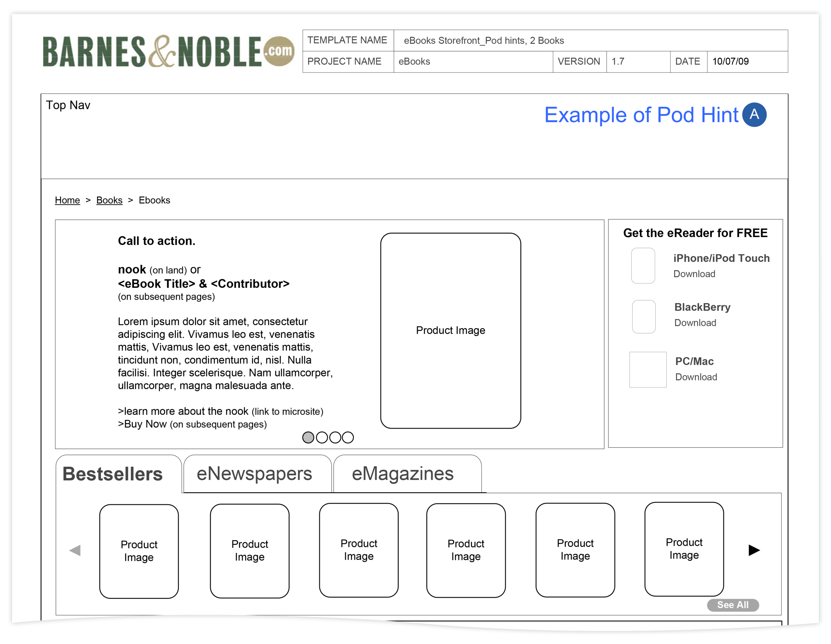This screenshot has width=831, height=644.
Task: Click Download under iPhone/iPod Touch
Action: [694, 274]
